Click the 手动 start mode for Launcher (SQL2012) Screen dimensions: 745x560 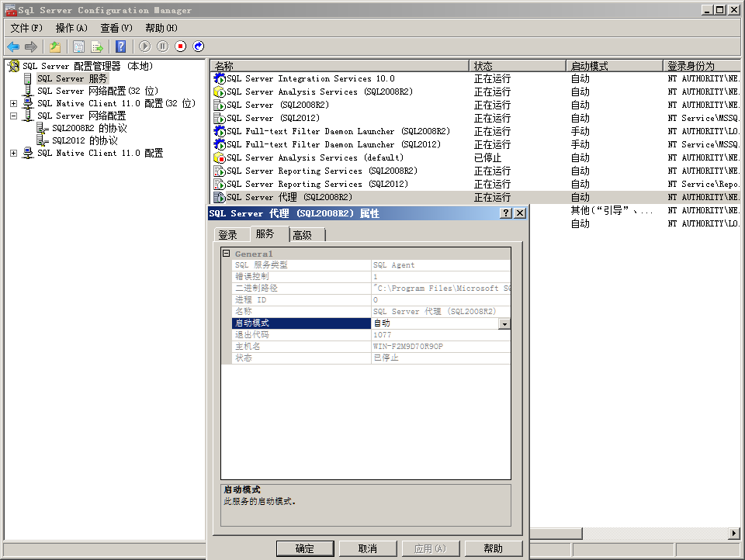tap(580, 144)
